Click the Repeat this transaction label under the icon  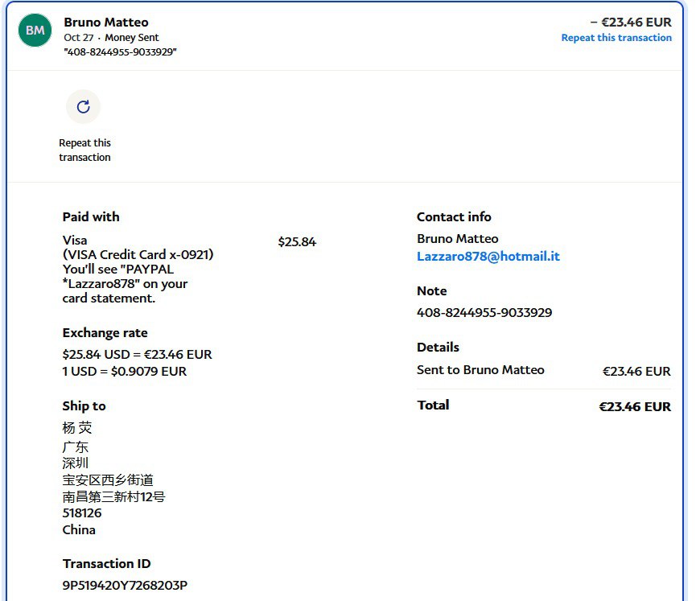[x=84, y=150]
